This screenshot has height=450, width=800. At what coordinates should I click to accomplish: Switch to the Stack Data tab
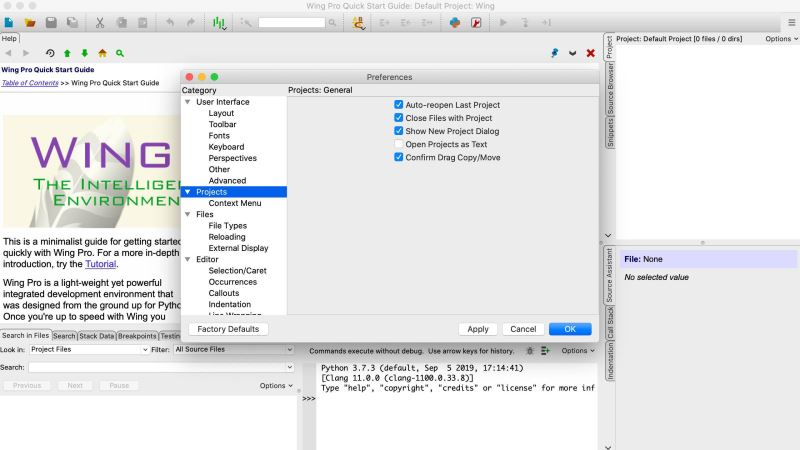point(96,336)
